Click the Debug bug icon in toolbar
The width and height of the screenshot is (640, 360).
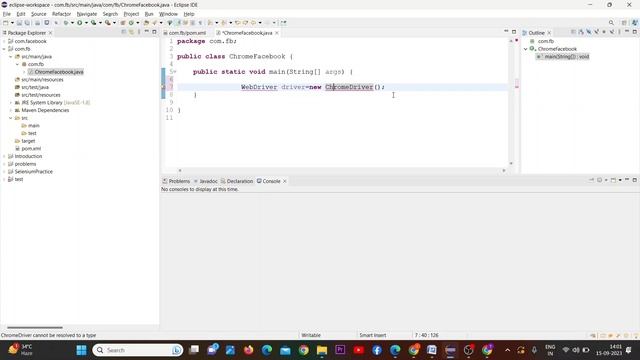tap(66, 23)
